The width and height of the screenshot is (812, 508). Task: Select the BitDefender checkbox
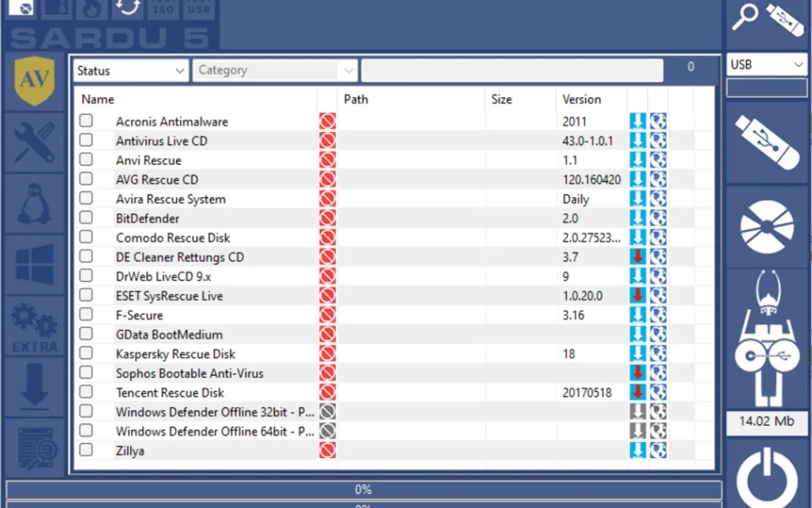[x=86, y=218]
